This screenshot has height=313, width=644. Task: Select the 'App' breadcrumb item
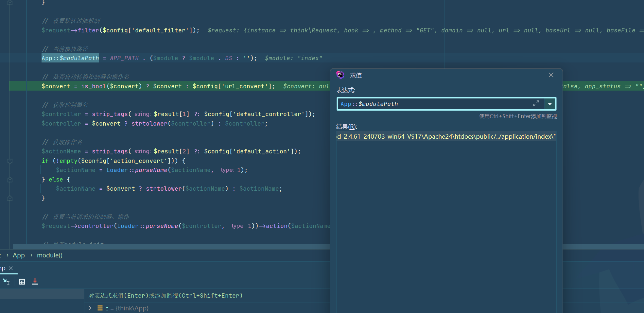coord(19,255)
